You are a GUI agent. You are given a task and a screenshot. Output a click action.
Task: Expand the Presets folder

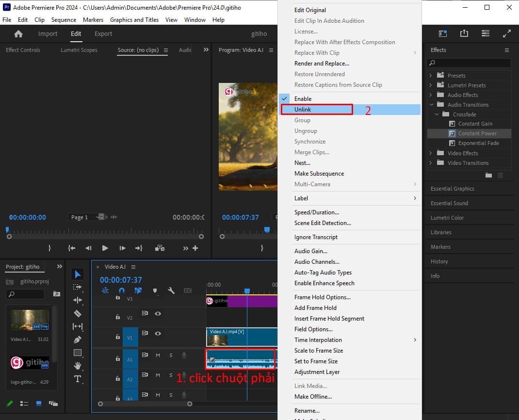[431, 76]
